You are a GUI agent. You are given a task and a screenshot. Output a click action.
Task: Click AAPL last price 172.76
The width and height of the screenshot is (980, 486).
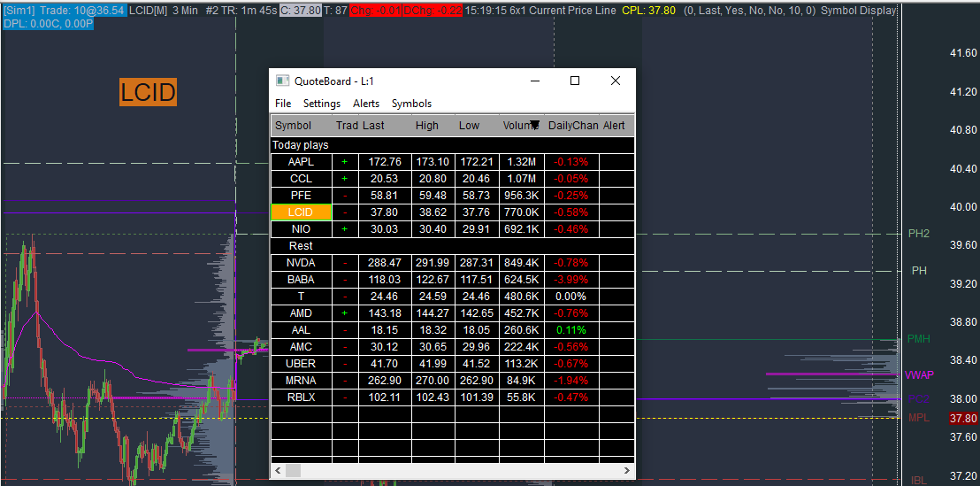385,162
